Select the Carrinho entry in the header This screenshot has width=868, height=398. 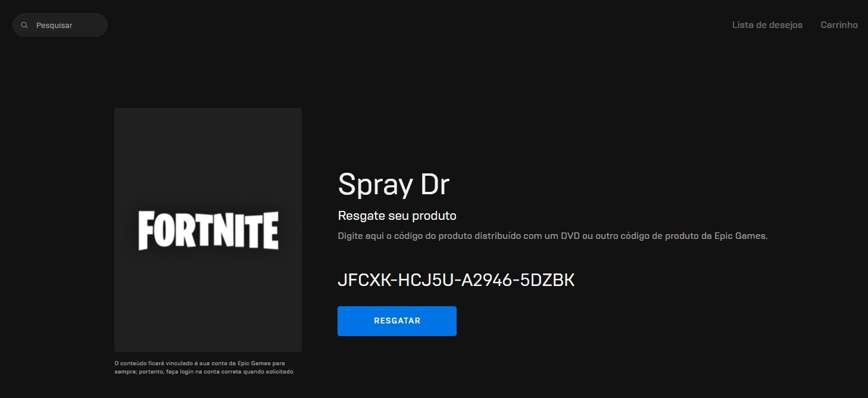839,24
